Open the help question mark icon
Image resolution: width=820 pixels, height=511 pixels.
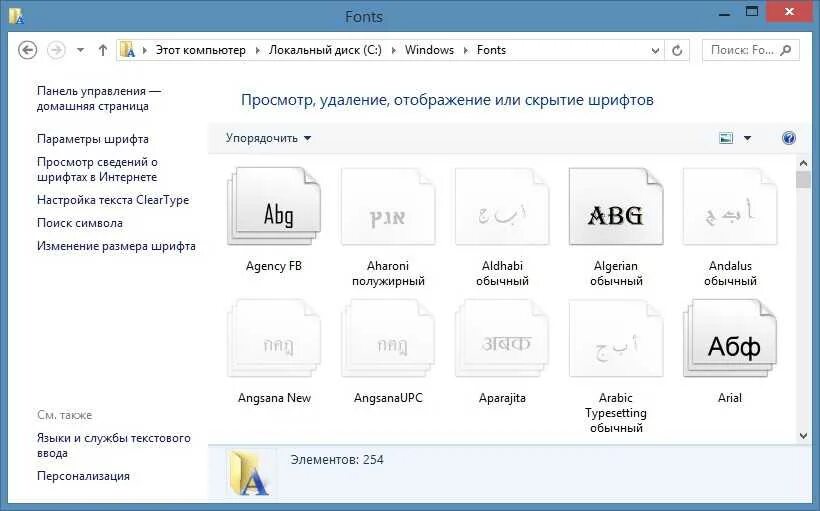pyautogui.click(x=789, y=138)
